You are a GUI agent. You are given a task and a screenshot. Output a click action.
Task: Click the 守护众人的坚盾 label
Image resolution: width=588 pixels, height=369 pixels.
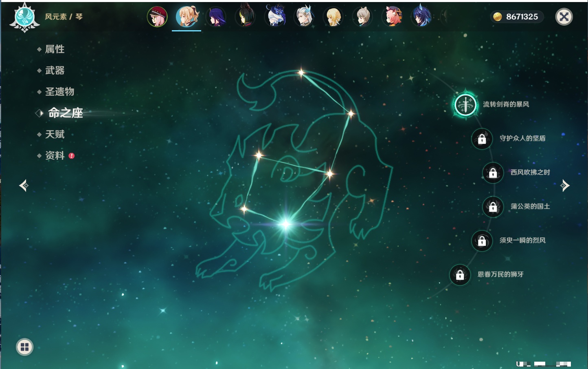(x=523, y=138)
